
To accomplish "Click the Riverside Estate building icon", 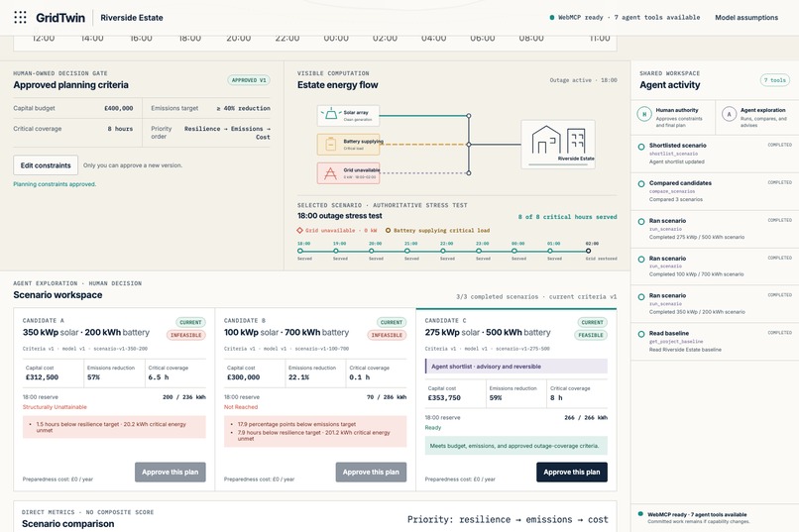I will click(558, 141).
